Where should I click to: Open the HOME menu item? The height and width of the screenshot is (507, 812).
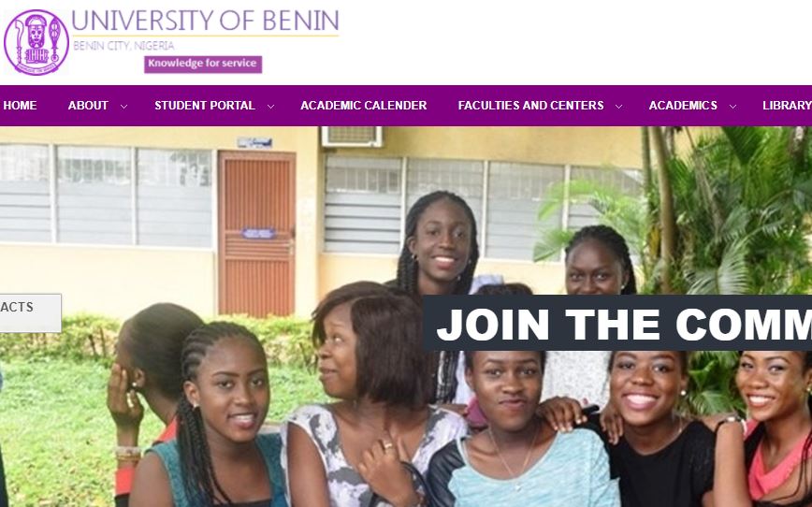[20, 106]
